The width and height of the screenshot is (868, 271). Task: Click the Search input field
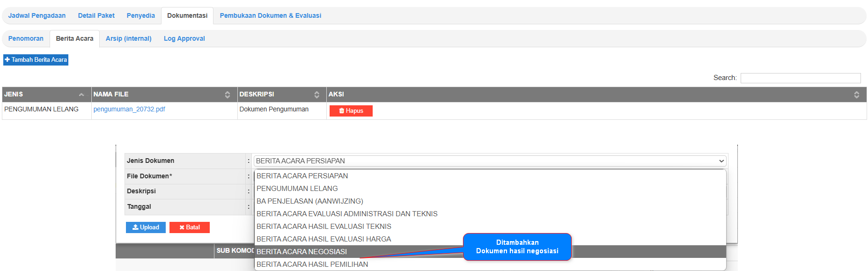800,78
